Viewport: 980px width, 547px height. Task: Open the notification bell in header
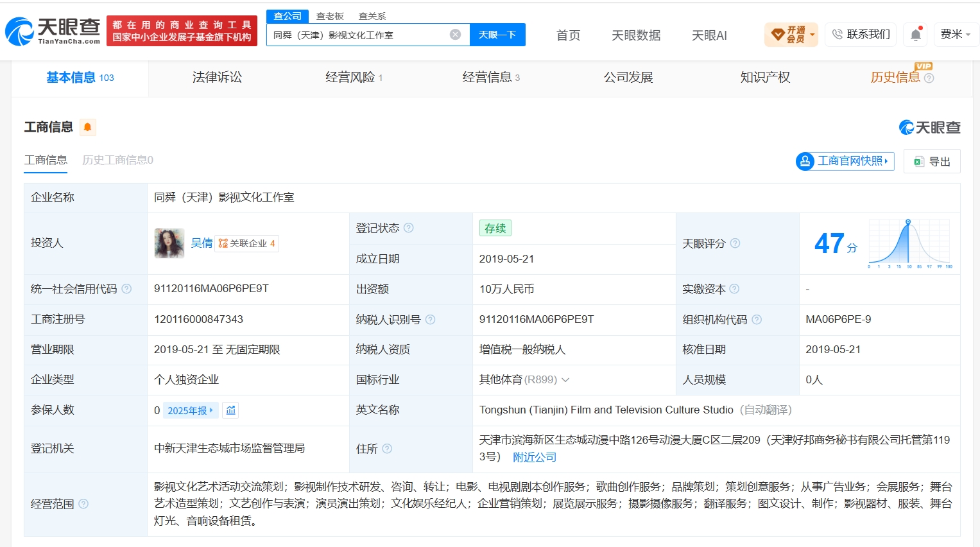pyautogui.click(x=916, y=35)
